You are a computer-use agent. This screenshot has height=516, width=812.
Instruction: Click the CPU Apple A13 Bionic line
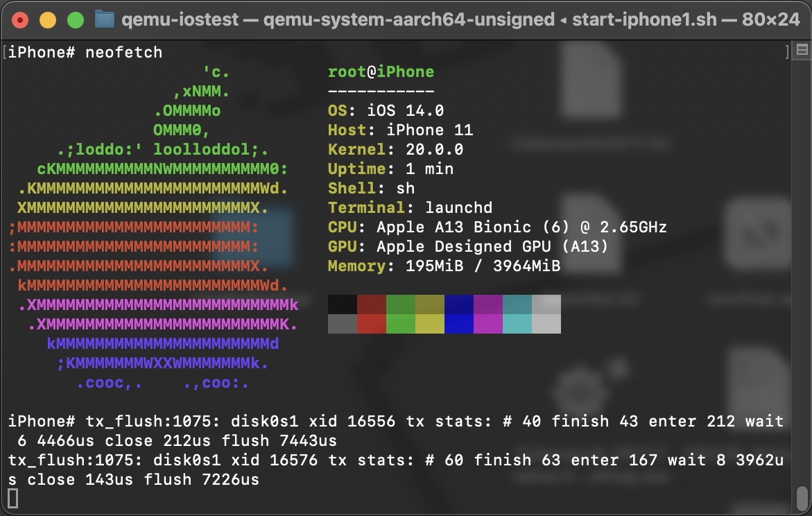click(497, 227)
